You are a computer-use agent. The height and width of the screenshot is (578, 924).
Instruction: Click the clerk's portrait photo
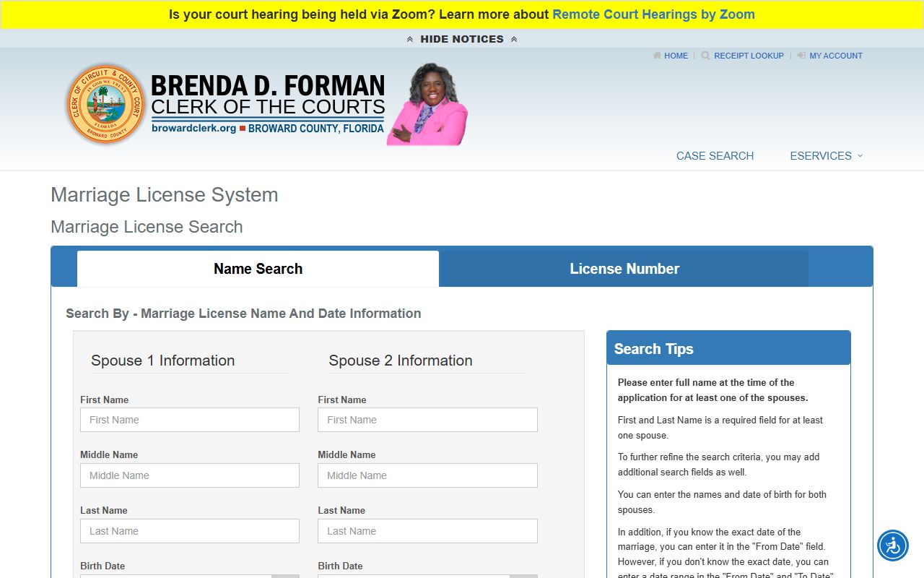pos(427,104)
